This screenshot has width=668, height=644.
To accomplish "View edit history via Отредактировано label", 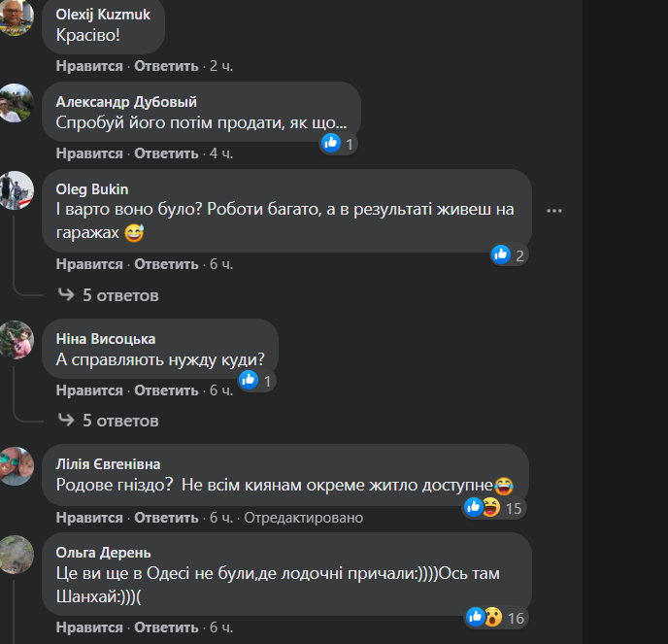I will click(303, 518).
